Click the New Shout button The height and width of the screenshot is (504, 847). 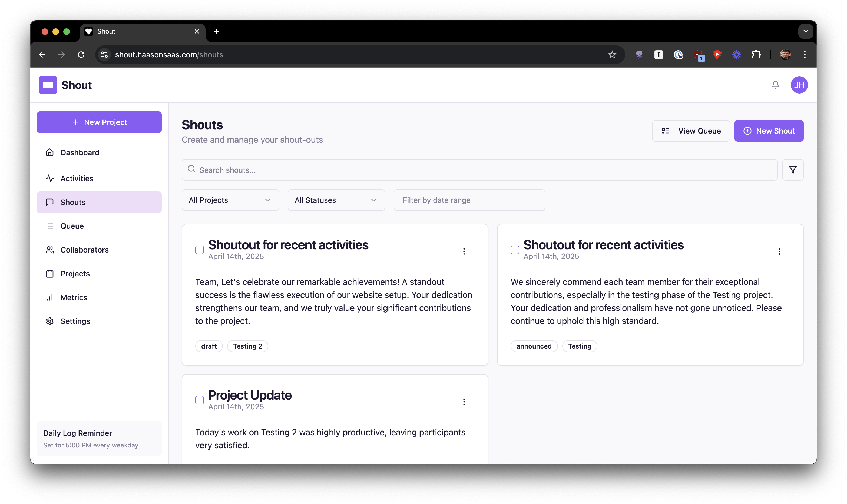point(769,131)
